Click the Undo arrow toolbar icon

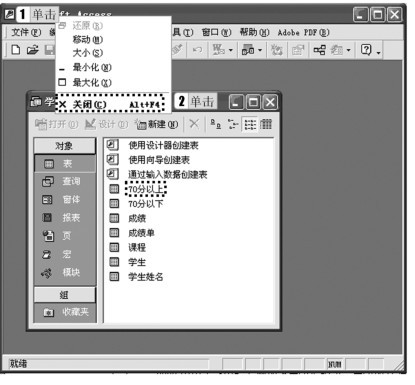coord(197,50)
